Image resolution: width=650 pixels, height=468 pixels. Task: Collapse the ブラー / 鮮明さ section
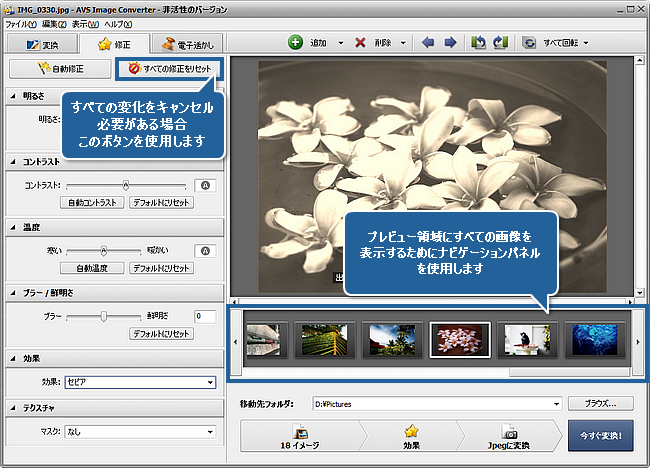(13, 294)
